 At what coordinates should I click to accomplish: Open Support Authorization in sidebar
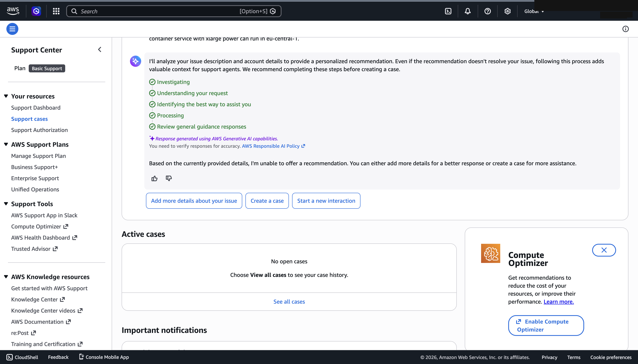[39, 130]
